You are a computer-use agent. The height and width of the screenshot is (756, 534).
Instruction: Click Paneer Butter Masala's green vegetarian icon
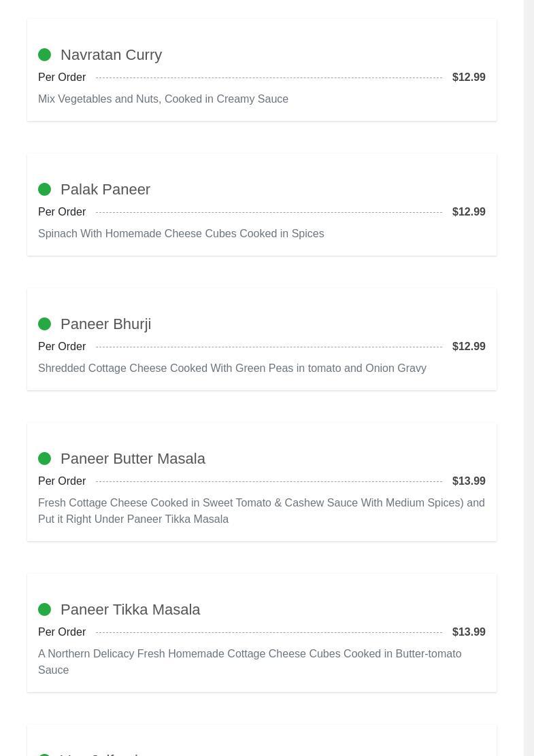point(44,459)
